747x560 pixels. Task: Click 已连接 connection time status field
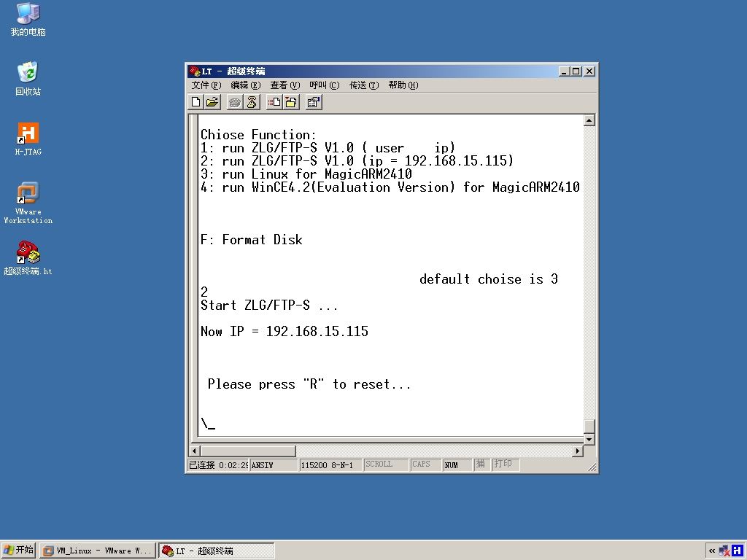coord(218,465)
